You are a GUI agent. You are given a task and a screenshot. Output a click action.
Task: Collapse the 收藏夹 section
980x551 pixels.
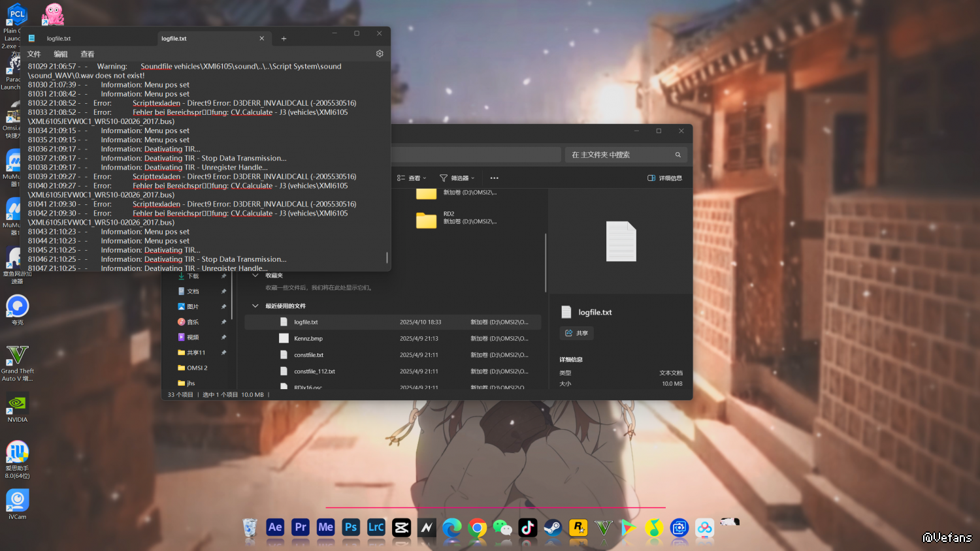click(x=255, y=275)
